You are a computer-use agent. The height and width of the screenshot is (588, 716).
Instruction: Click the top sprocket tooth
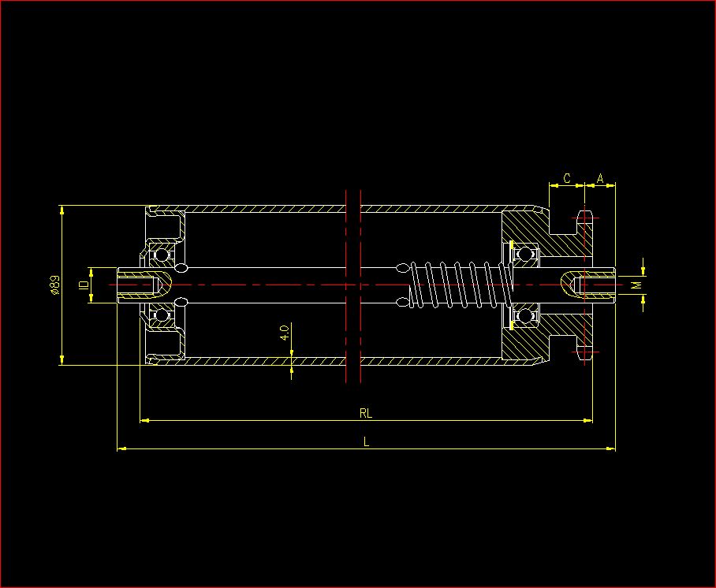584,218
